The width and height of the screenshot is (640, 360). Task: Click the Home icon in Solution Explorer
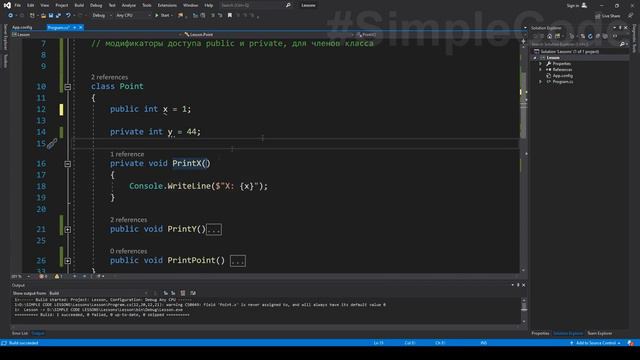[x=549, y=36]
